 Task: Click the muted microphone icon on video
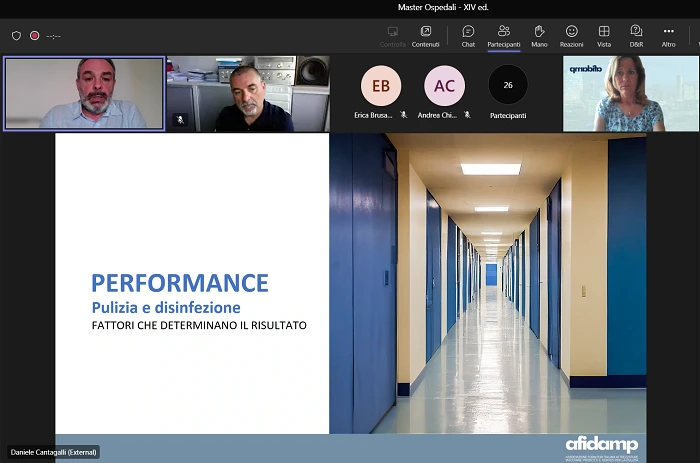pos(181,119)
